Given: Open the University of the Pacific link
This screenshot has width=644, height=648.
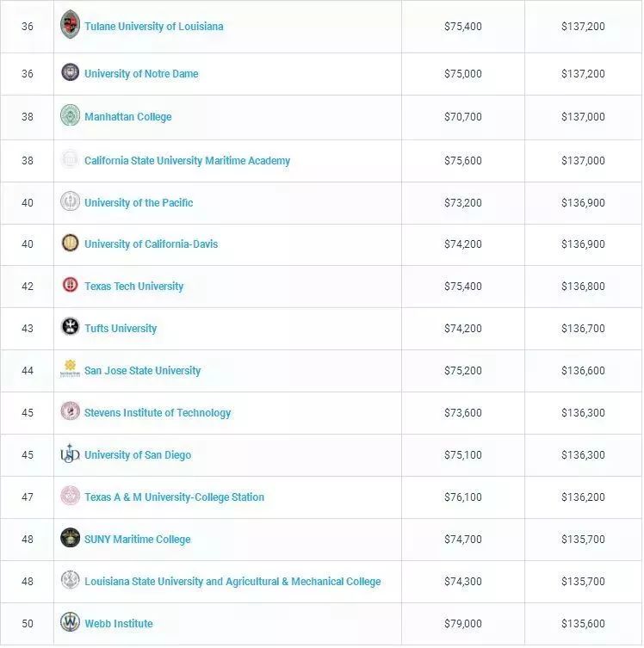Looking at the screenshot, I should point(139,203).
